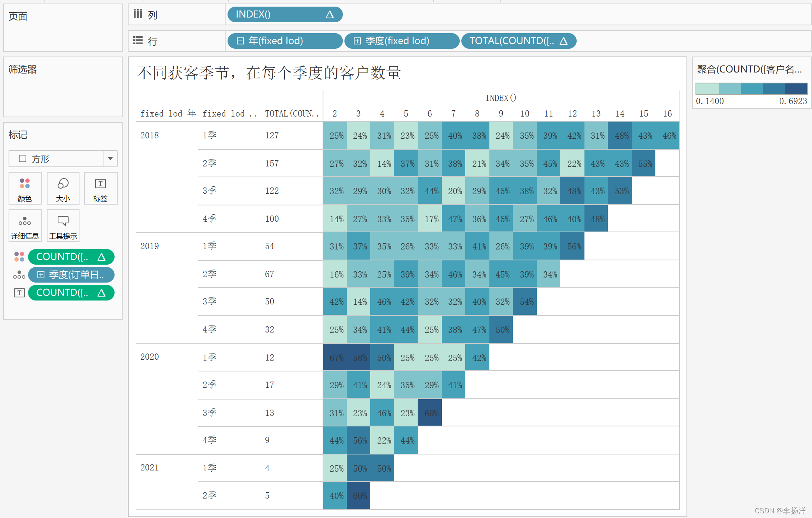Open the Color (颜色) marks card

[x=25, y=189]
